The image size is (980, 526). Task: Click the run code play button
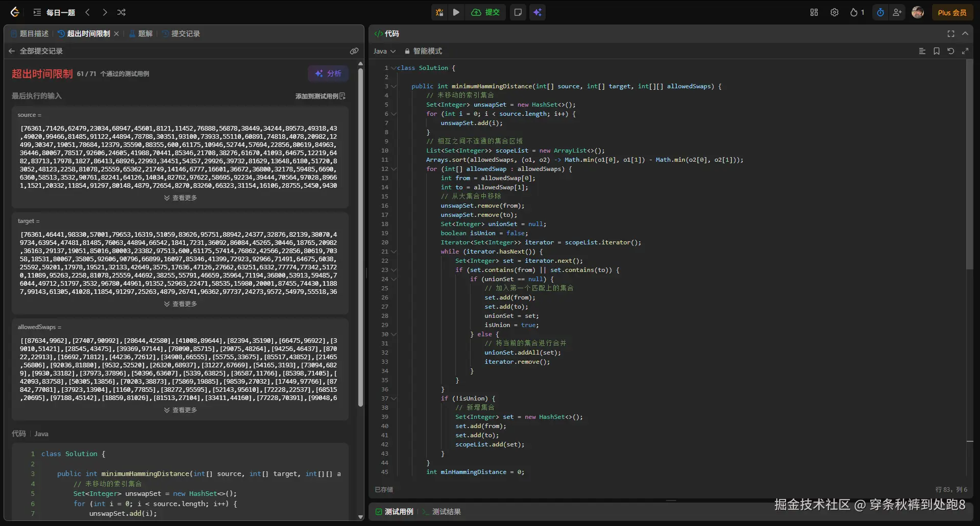tap(456, 12)
